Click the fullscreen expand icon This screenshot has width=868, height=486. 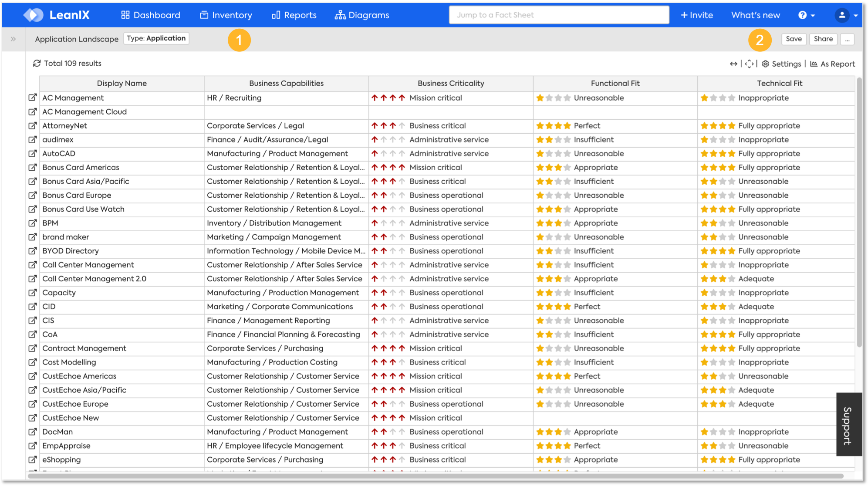click(749, 64)
